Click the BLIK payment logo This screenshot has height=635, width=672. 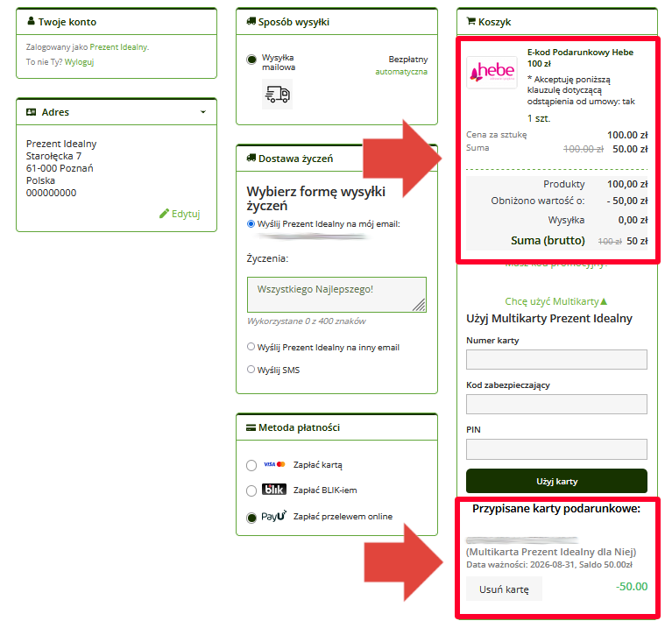coord(274,490)
